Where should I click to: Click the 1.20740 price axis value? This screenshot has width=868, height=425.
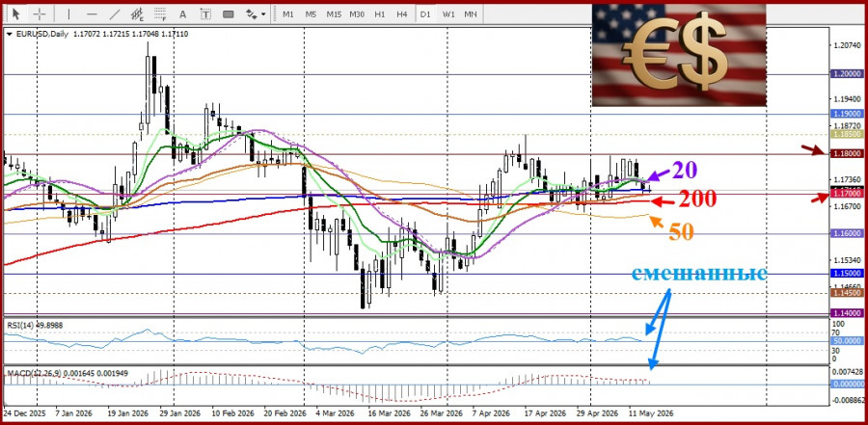click(x=848, y=46)
